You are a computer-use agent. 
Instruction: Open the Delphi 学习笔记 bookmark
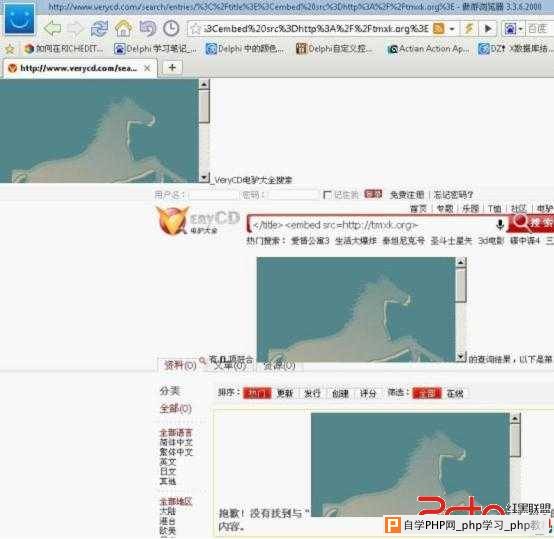coord(155,49)
